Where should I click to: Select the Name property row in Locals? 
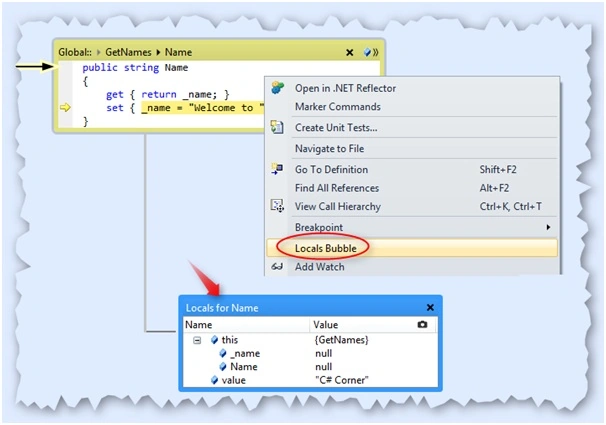(x=310, y=367)
